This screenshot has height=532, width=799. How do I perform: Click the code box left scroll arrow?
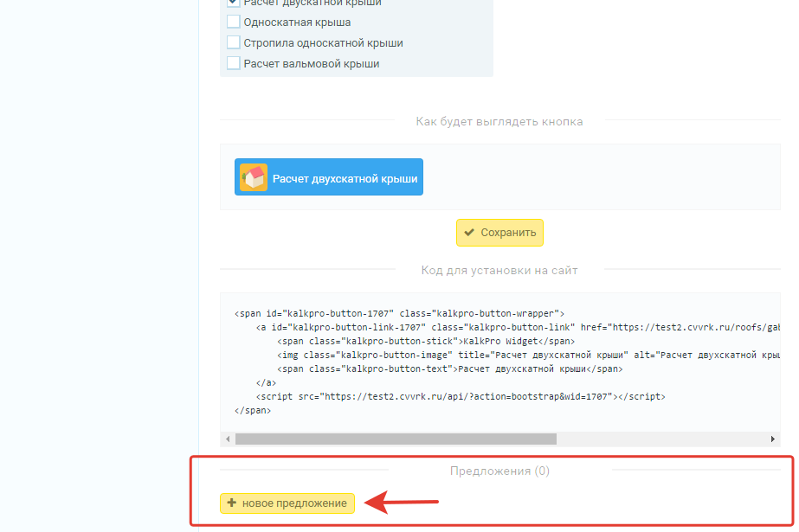point(228,439)
